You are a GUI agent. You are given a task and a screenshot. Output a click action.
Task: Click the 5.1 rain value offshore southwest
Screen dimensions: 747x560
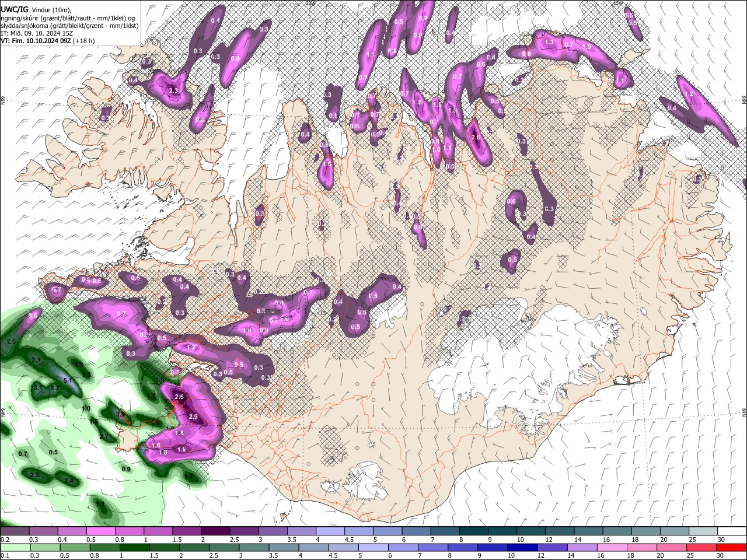(x=68, y=381)
